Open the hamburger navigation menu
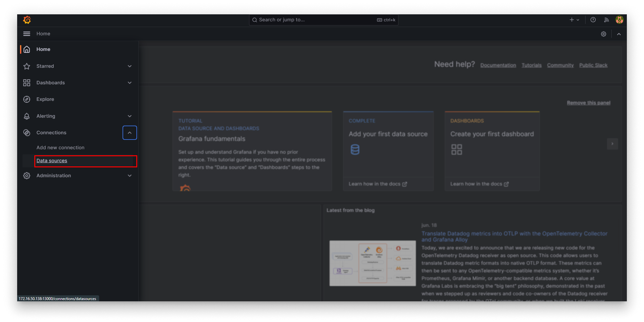This screenshot has width=644, height=322. coord(27,33)
